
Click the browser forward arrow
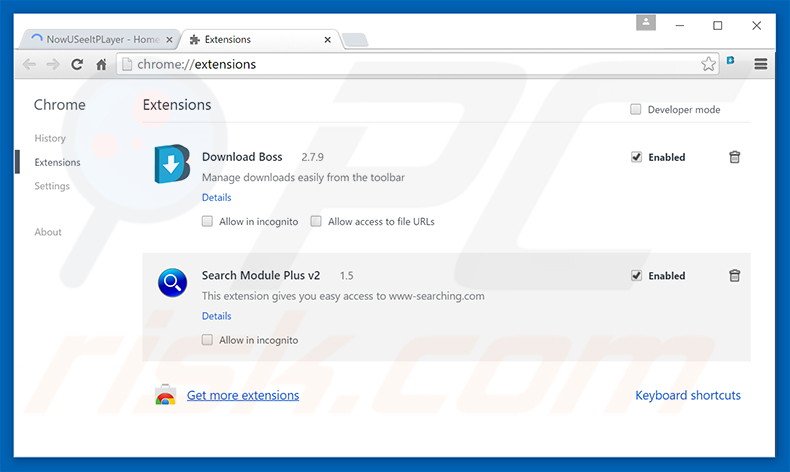pos(53,64)
